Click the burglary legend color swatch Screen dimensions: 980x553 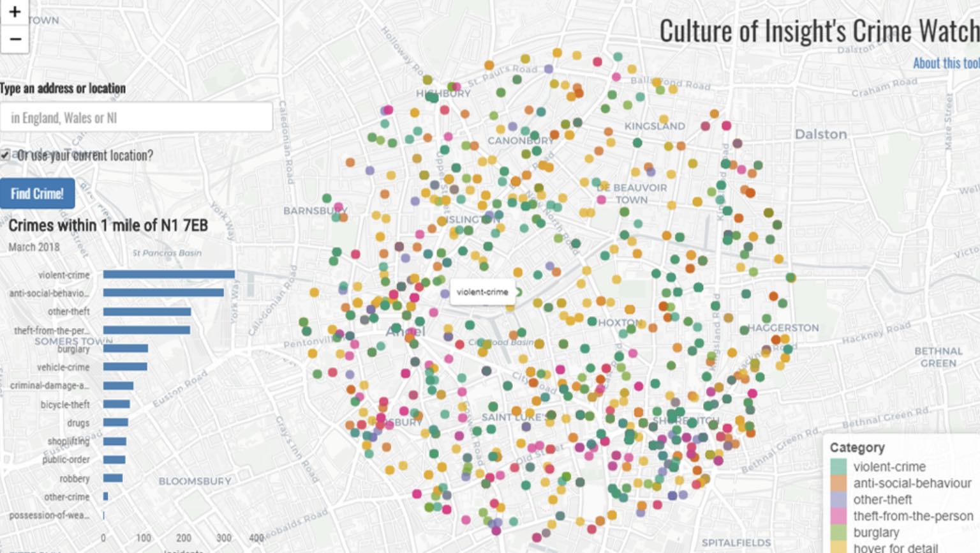click(x=838, y=533)
